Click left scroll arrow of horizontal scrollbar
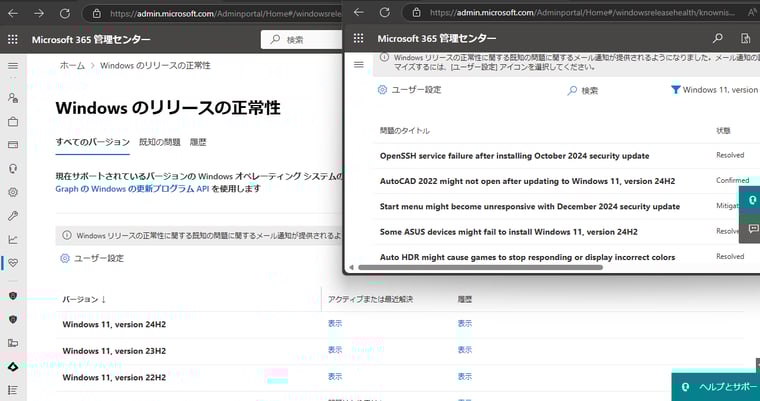 coord(351,267)
